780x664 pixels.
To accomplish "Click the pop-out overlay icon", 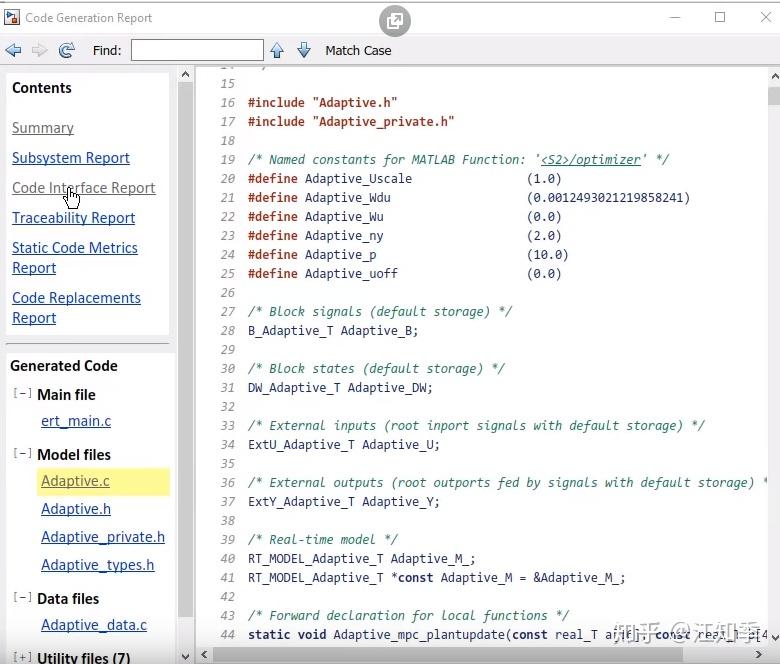I will pyautogui.click(x=394, y=21).
